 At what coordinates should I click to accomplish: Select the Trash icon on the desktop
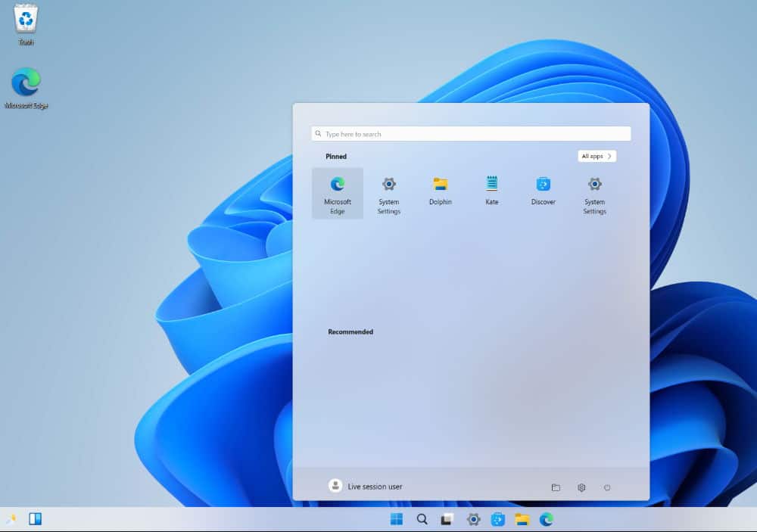click(26, 24)
